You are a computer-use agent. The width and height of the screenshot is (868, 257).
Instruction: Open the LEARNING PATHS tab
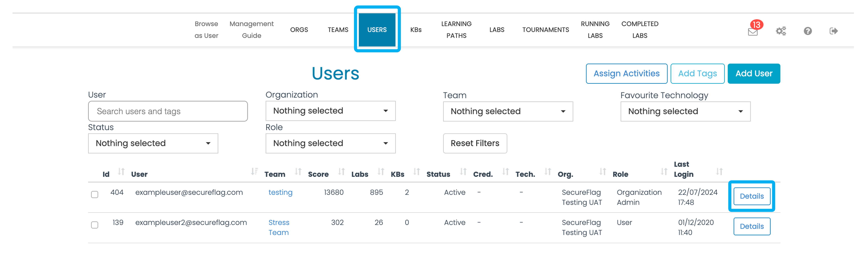pyautogui.click(x=457, y=30)
